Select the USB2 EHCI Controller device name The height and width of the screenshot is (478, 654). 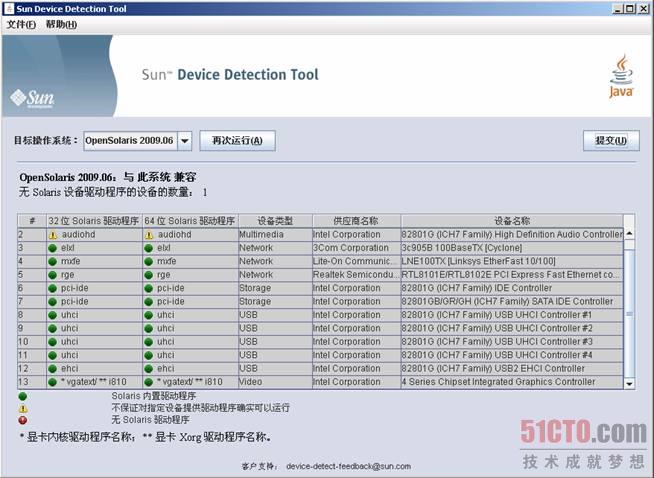[x=512, y=368]
